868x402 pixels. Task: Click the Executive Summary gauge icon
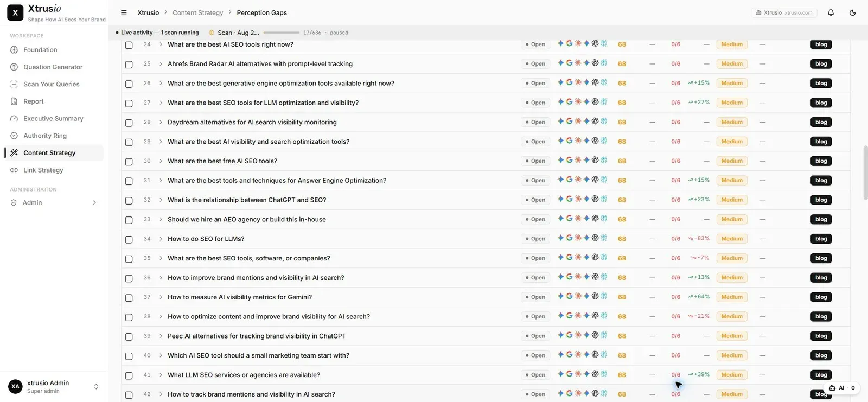[14, 119]
